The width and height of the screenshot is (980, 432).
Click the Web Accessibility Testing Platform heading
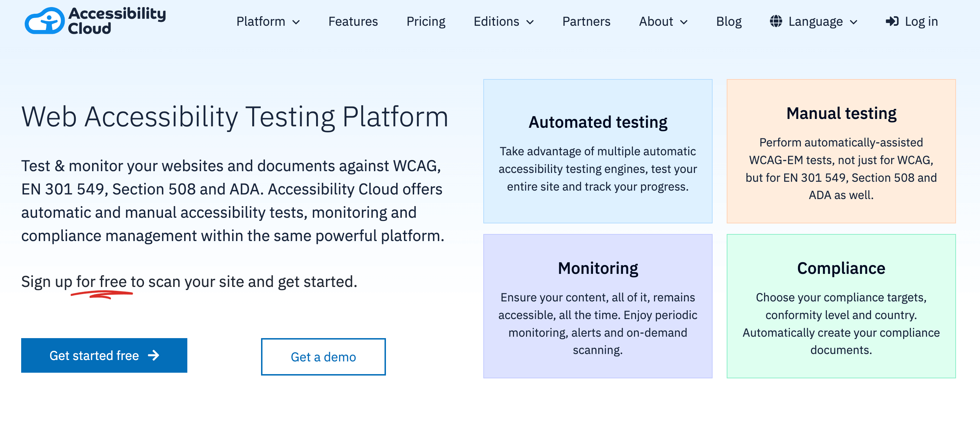(235, 116)
